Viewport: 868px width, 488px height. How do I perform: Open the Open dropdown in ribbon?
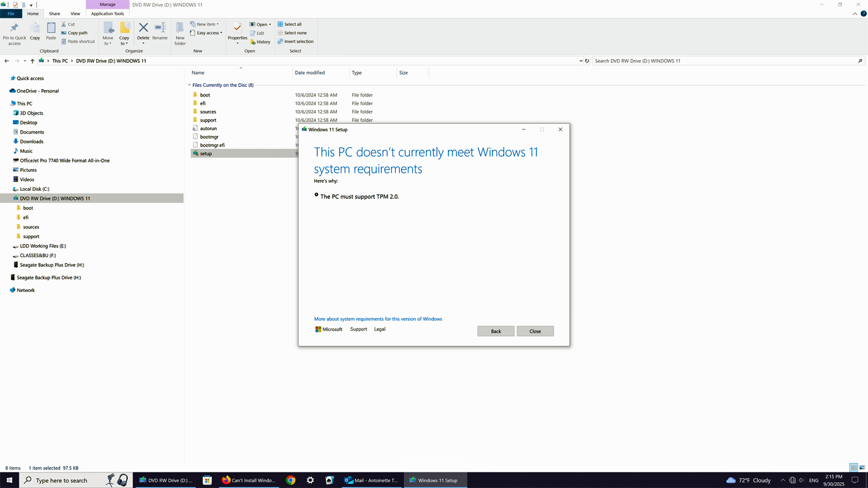click(x=260, y=24)
